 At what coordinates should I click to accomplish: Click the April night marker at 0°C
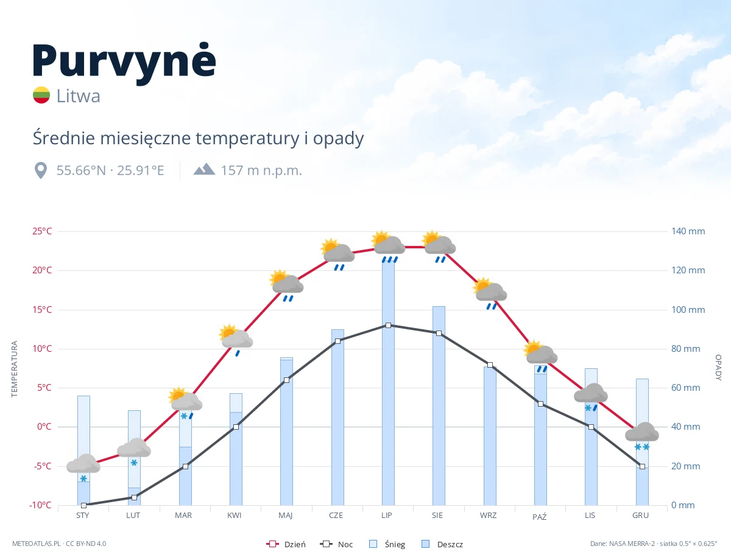coord(236,427)
